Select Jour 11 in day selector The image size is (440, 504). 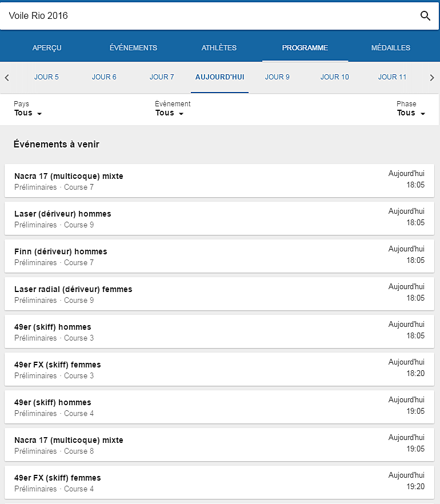coord(392,77)
